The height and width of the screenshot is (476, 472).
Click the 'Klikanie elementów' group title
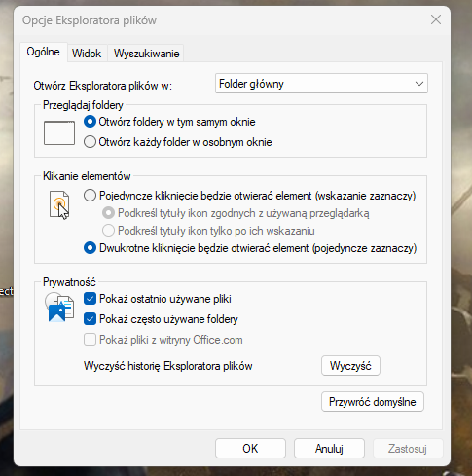point(87,176)
